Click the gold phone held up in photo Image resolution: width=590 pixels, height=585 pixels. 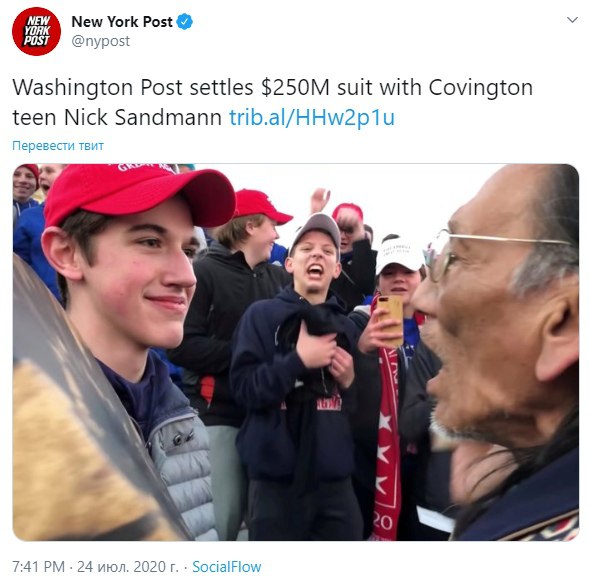pos(391,320)
